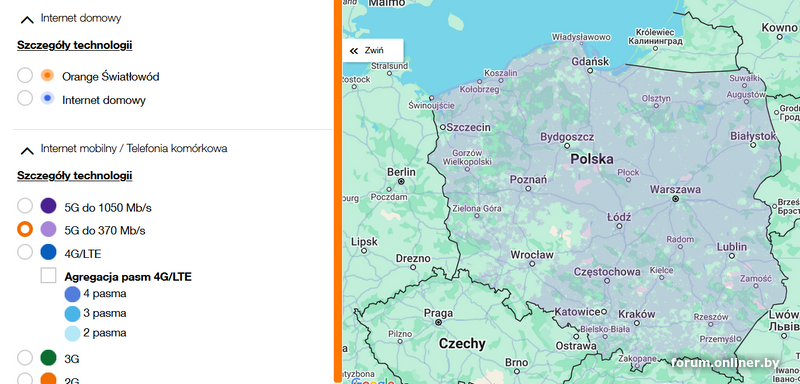Open the first Szczegóły technologii link
The image size is (800, 384).
pyautogui.click(x=74, y=45)
